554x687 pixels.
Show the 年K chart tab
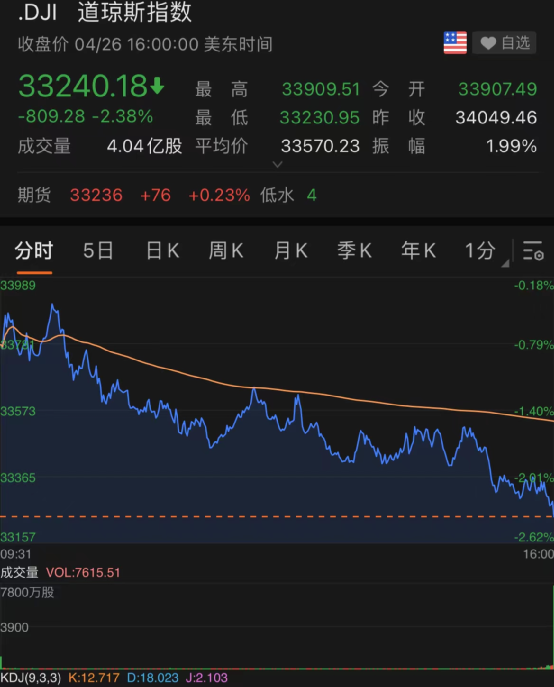419,251
